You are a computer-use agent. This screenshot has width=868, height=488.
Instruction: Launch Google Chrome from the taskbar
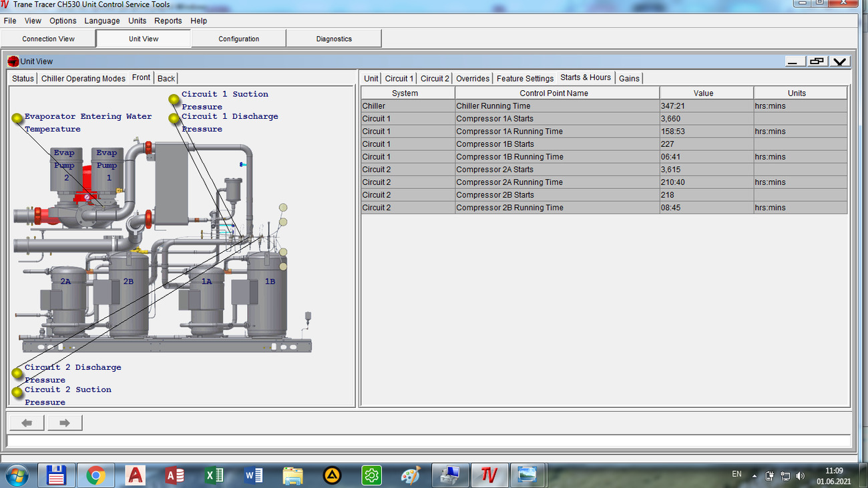coord(95,475)
